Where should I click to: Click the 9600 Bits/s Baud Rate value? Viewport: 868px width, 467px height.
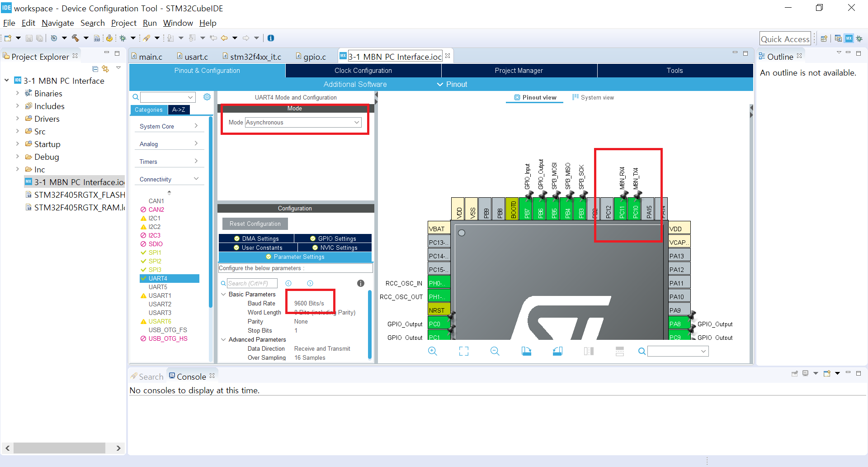click(x=309, y=303)
